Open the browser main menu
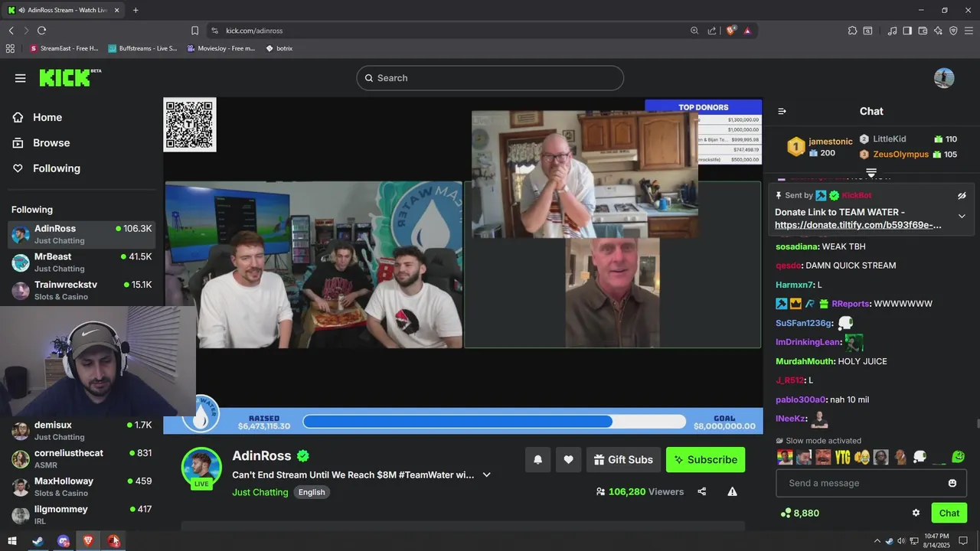980x551 pixels. click(x=969, y=31)
